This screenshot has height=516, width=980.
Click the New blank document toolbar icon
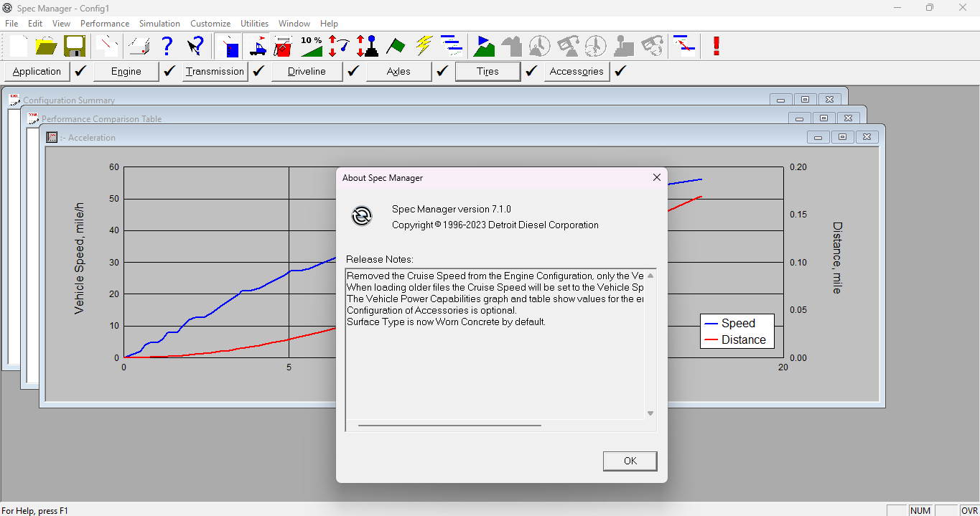coord(19,47)
